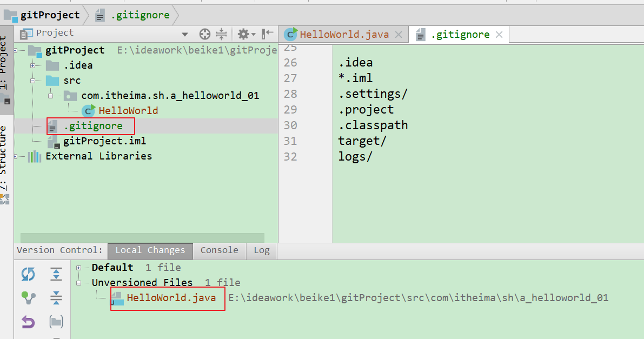644x339 pixels.
Task: Collapse all changelists in Version Control
Action: [x=56, y=298]
